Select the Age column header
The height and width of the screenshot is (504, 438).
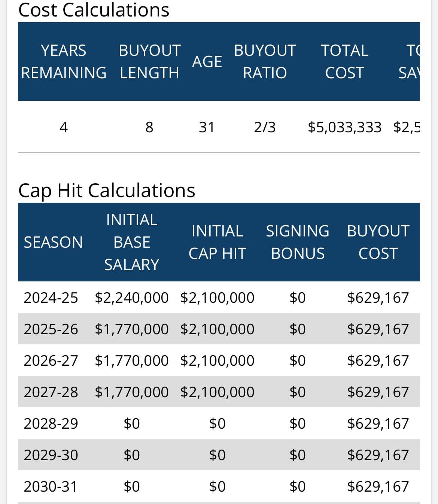tap(207, 61)
